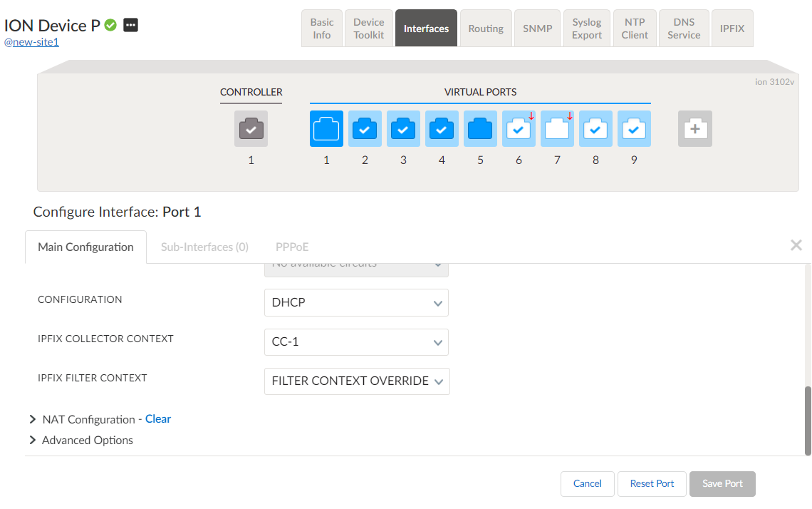This screenshot has height=509, width=812.
Task: Select virtual port 9 icon
Action: click(634, 128)
